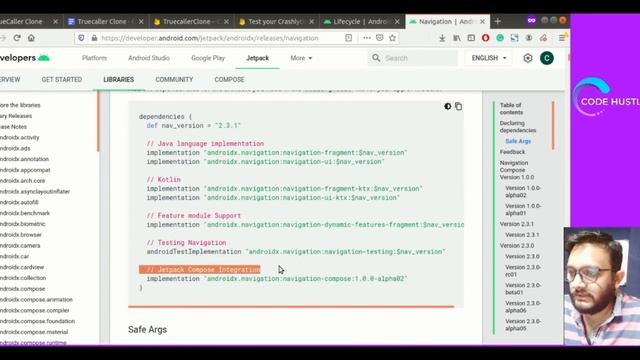Image resolution: width=640 pixels, height=360 pixels.
Task: Click the horizontal scrollbar under code block
Action: tap(291, 306)
